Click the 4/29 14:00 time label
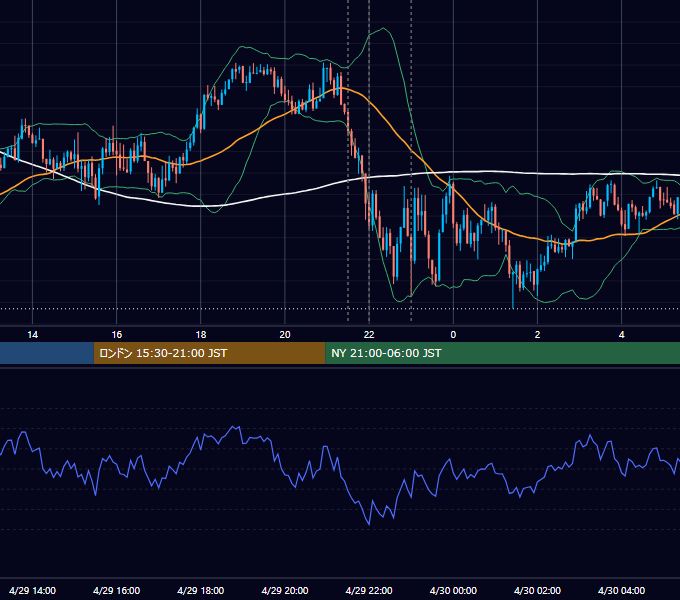The height and width of the screenshot is (600, 680). point(33,590)
